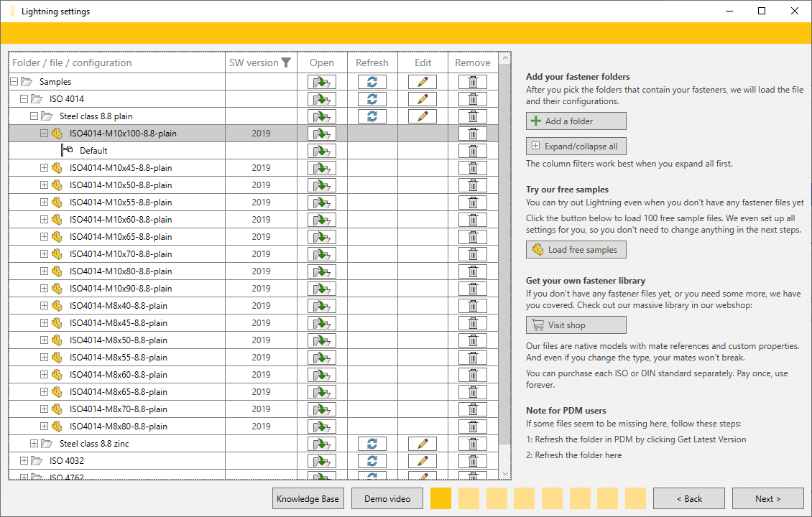Refresh the Samples folder
The image size is (812, 517).
coord(372,81)
